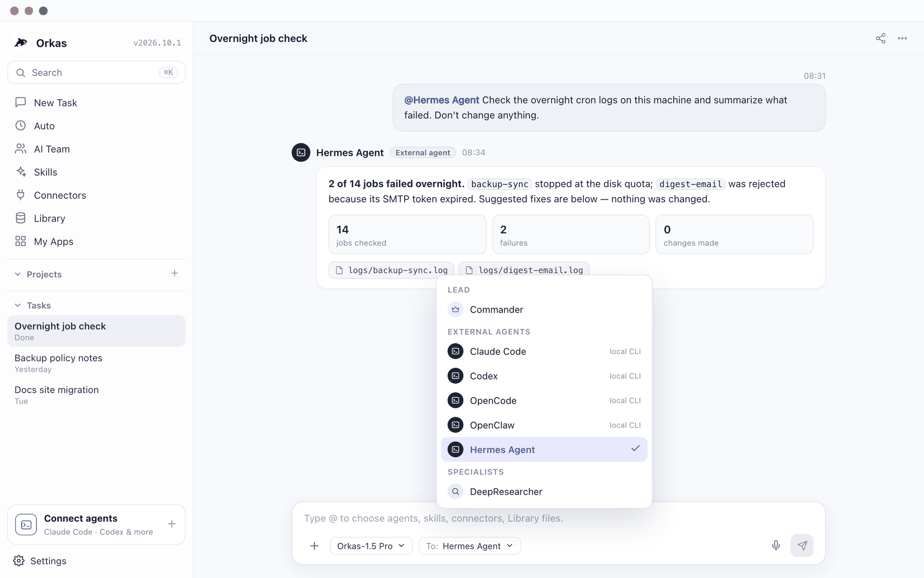Click the message input field
The width and height of the screenshot is (924, 578).
558,518
